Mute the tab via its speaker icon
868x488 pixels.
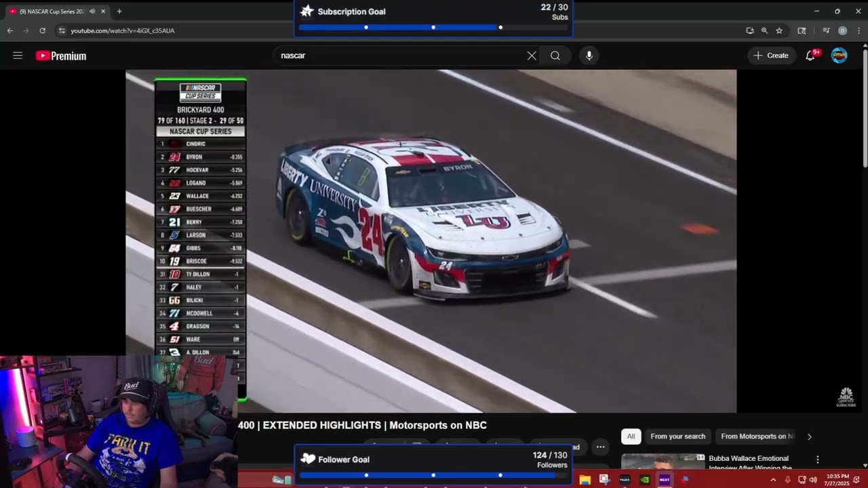point(92,12)
